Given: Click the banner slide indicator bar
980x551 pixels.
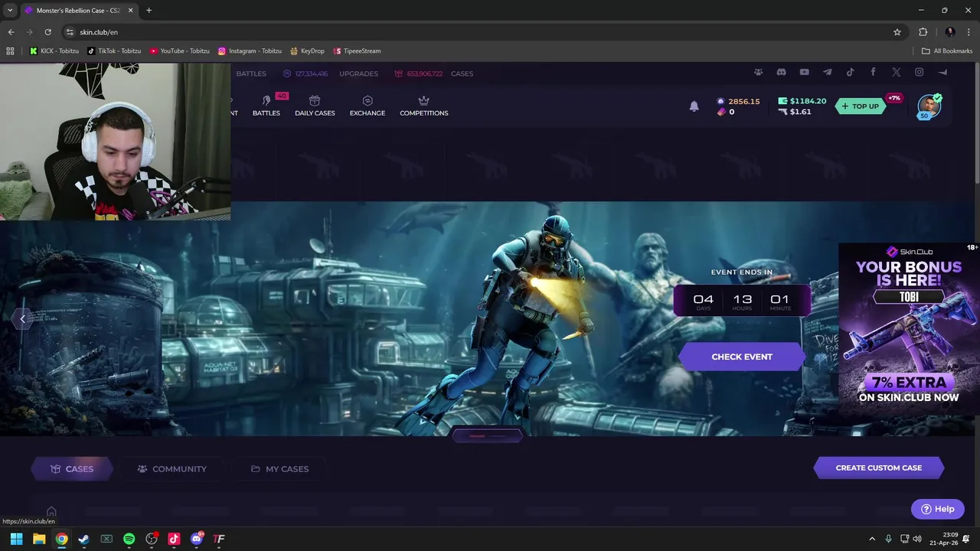Looking at the screenshot, I should click(x=488, y=436).
